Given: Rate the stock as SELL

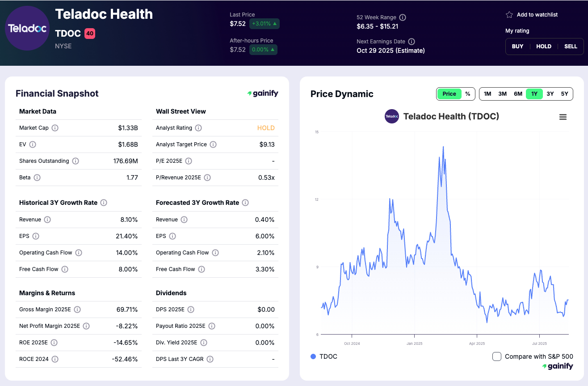Looking at the screenshot, I should 571,47.
